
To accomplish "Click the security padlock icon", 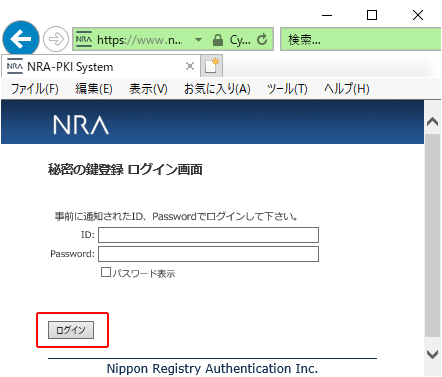I will (x=218, y=40).
